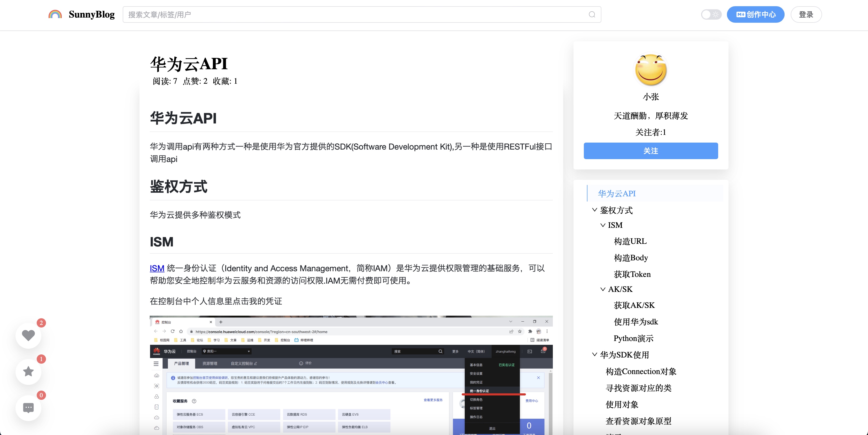
Task: Click the 关注者:1 follower count
Action: pos(651,132)
